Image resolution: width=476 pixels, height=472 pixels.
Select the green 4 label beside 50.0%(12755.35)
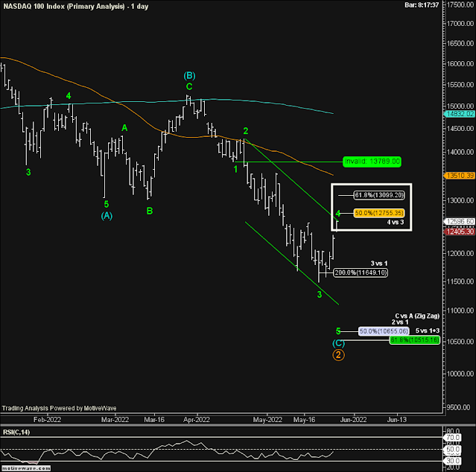tap(338, 213)
